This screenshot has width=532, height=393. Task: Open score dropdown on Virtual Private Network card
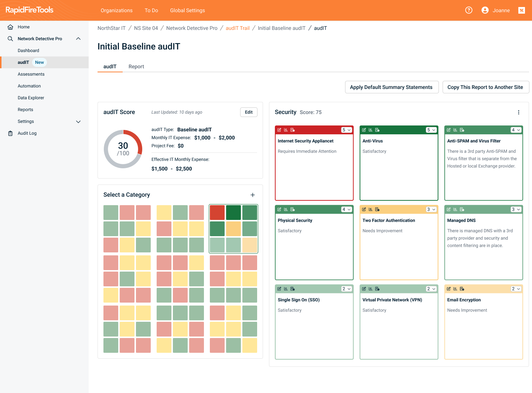tap(431, 289)
